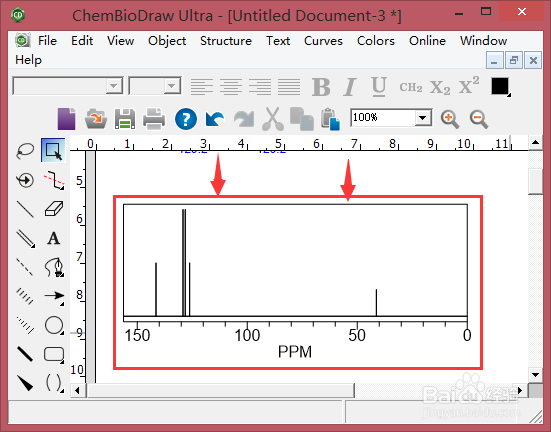Click the vertical scrollbar up arrow
Viewport: 551px width, 432px height.
(535, 142)
